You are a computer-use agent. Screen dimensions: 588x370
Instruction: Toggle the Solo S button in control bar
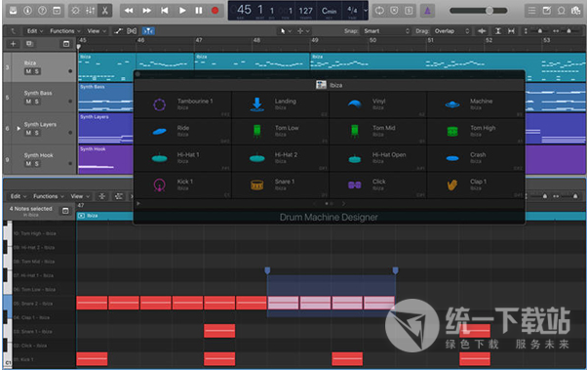[x=409, y=11]
